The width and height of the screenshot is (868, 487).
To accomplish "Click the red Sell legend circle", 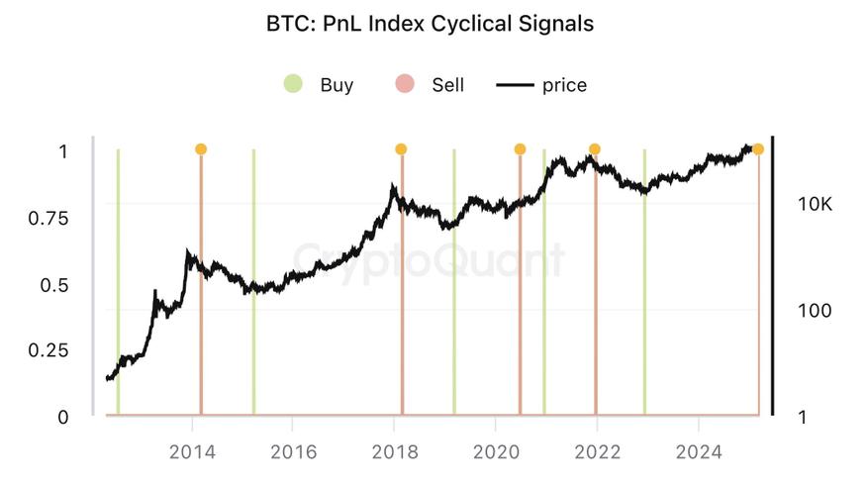I will pyautogui.click(x=405, y=85).
